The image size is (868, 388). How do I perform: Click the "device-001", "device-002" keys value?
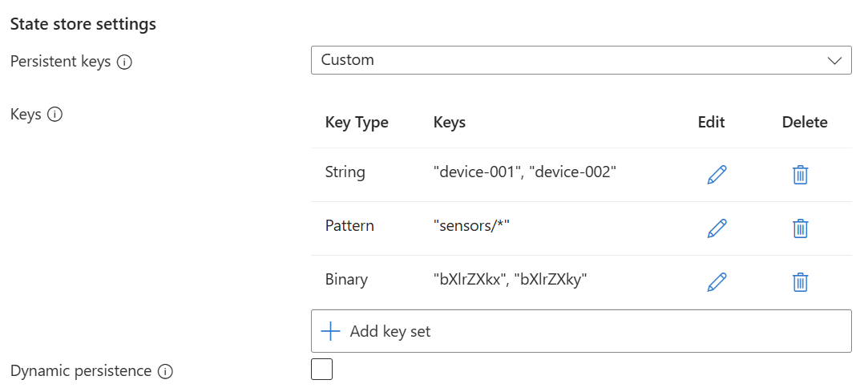524,172
